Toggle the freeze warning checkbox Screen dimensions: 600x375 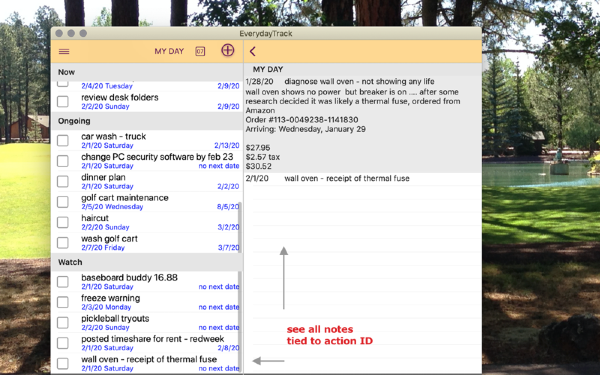point(63,302)
